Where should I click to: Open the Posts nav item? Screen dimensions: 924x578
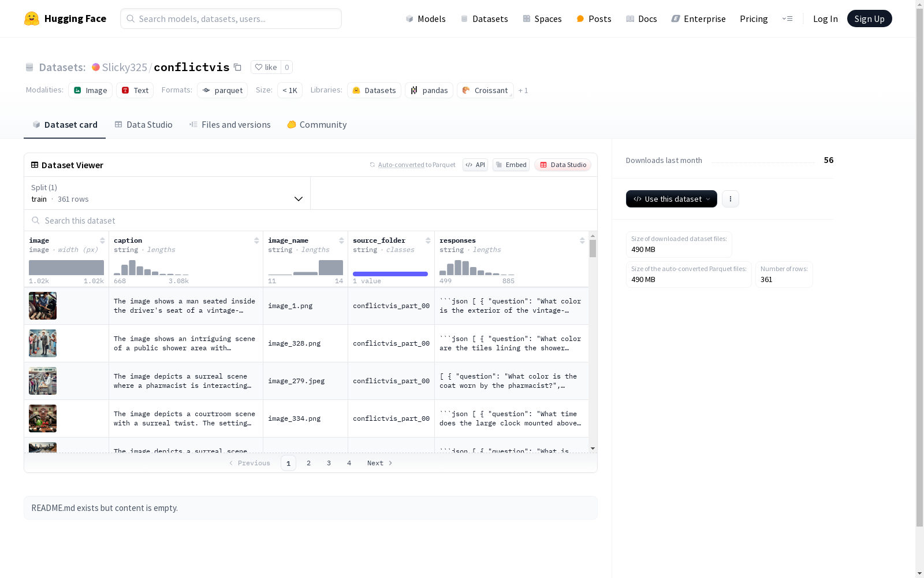pyautogui.click(x=594, y=18)
